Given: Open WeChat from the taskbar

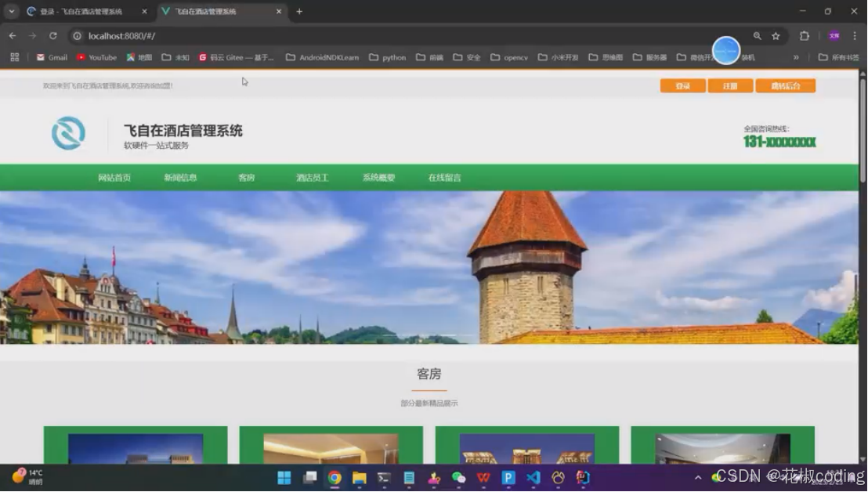Looking at the screenshot, I should coord(458,477).
